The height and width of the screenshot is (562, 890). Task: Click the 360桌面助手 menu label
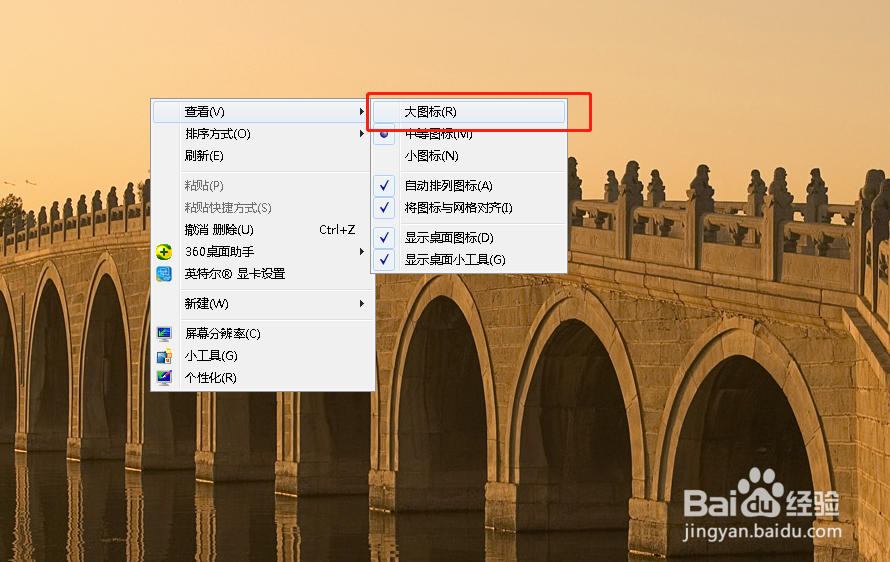point(220,251)
